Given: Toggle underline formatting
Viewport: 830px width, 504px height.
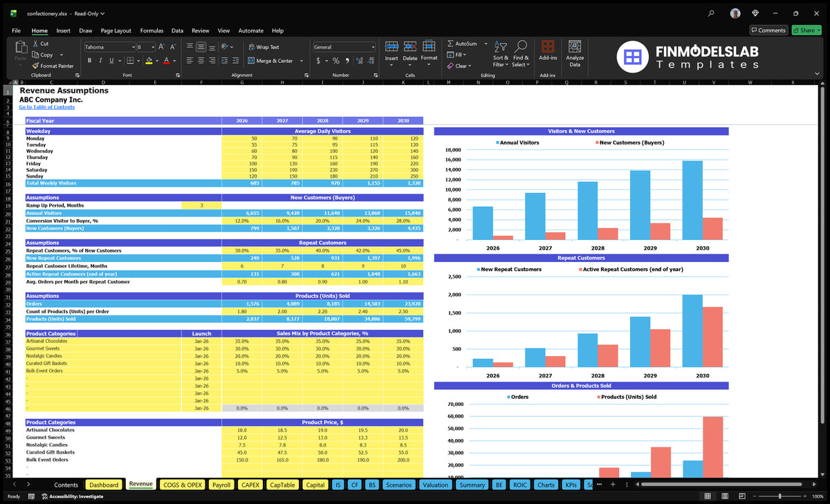Looking at the screenshot, I should click(111, 61).
